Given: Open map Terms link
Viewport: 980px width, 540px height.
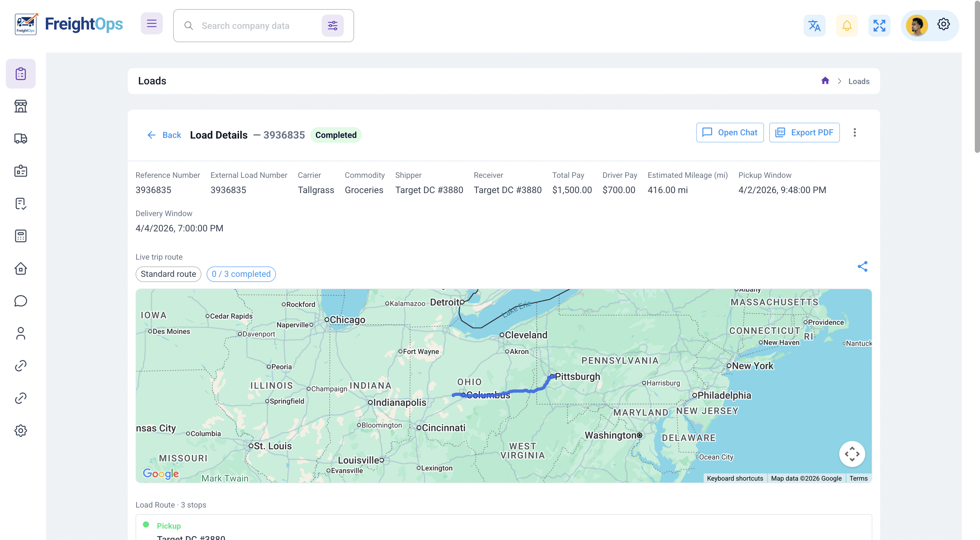Looking at the screenshot, I should pos(858,478).
